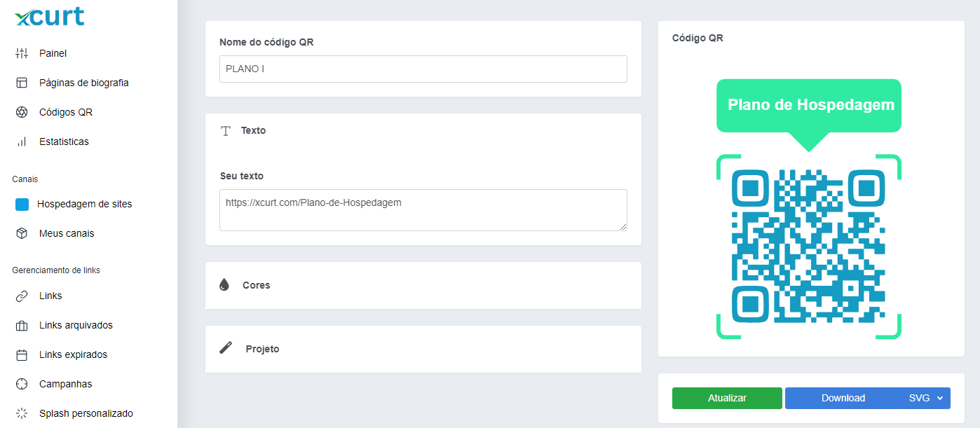Go to Splash personalizado page
Viewport: 980px width, 428px height.
tap(86, 413)
